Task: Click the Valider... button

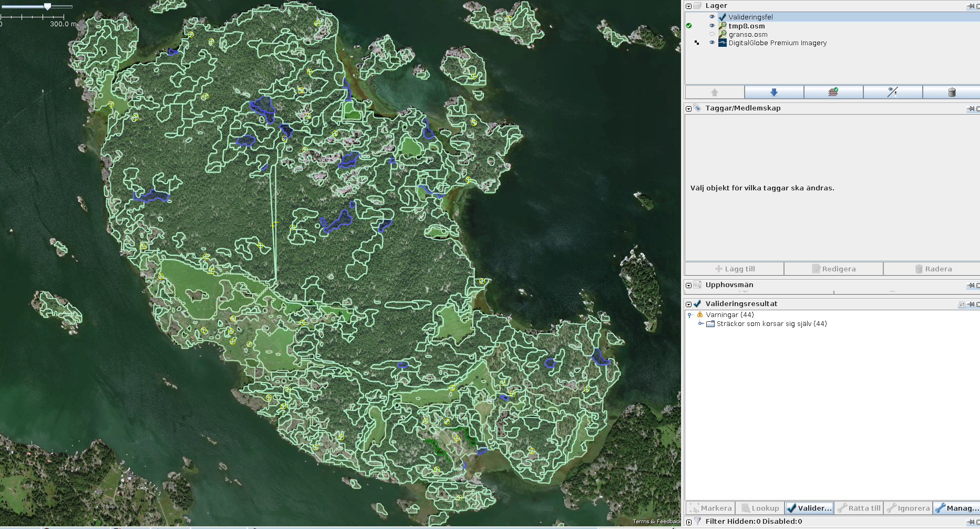Action: point(809,508)
